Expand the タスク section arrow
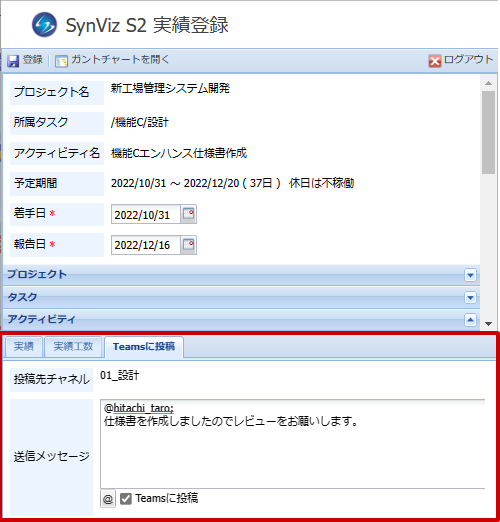The image size is (500, 522). [470, 297]
